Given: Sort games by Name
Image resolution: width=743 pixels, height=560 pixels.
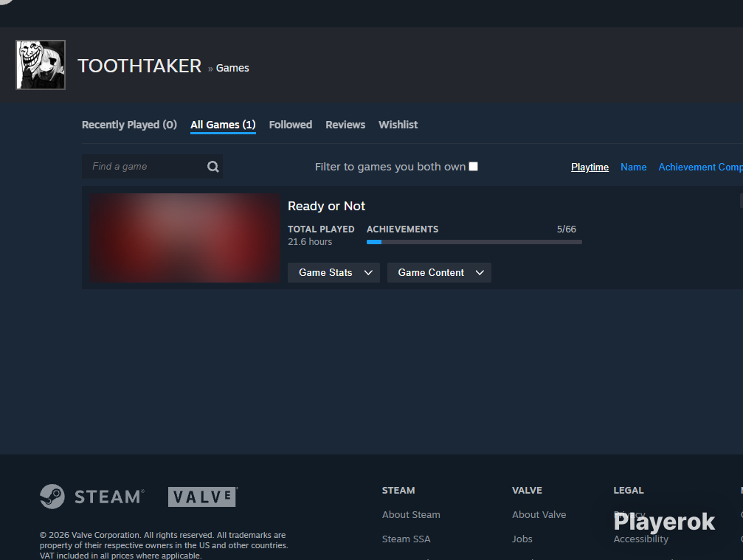Looking at the screenshot, I should click(x=634, y=167).
